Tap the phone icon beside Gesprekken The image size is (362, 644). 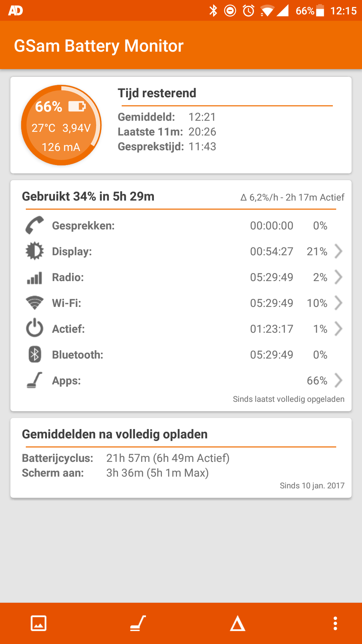(x=35, y=225)
